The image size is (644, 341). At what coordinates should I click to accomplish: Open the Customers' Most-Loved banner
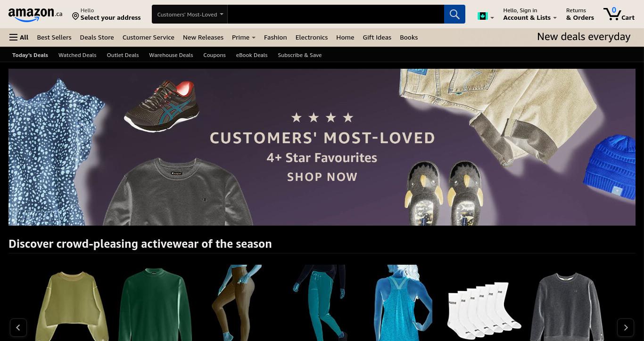322,147
